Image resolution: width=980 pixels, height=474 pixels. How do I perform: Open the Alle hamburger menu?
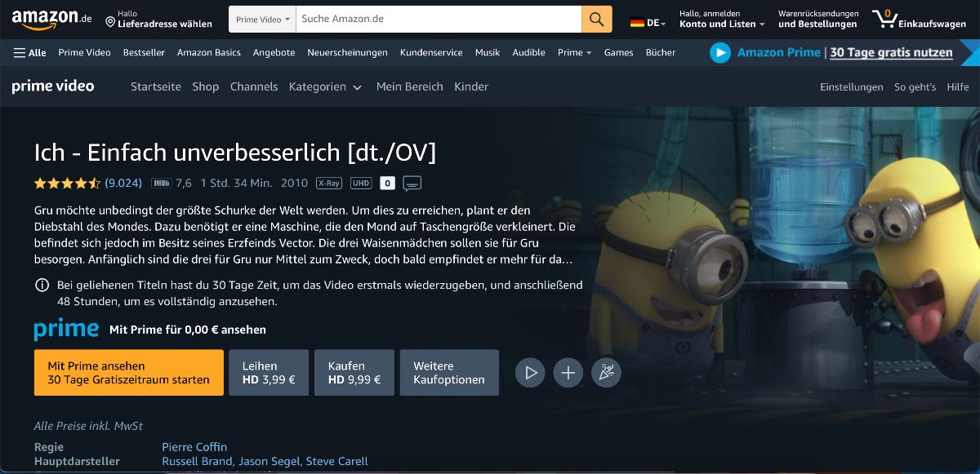coord(29,52)
